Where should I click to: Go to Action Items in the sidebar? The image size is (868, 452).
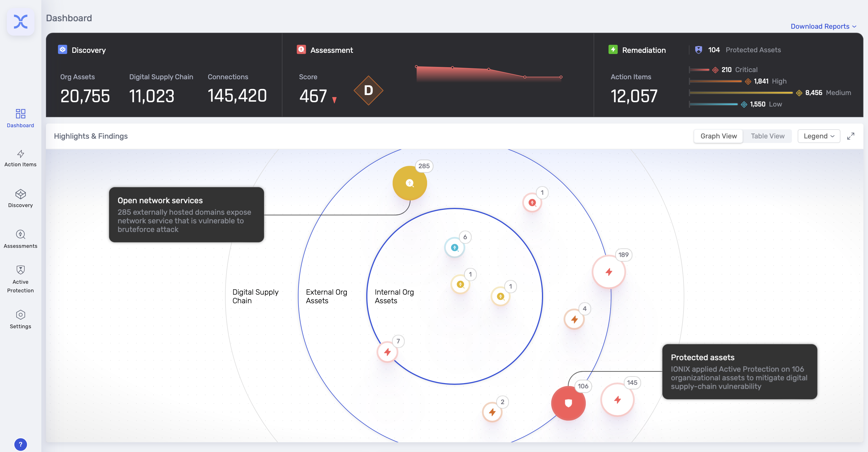click(21, 165)
